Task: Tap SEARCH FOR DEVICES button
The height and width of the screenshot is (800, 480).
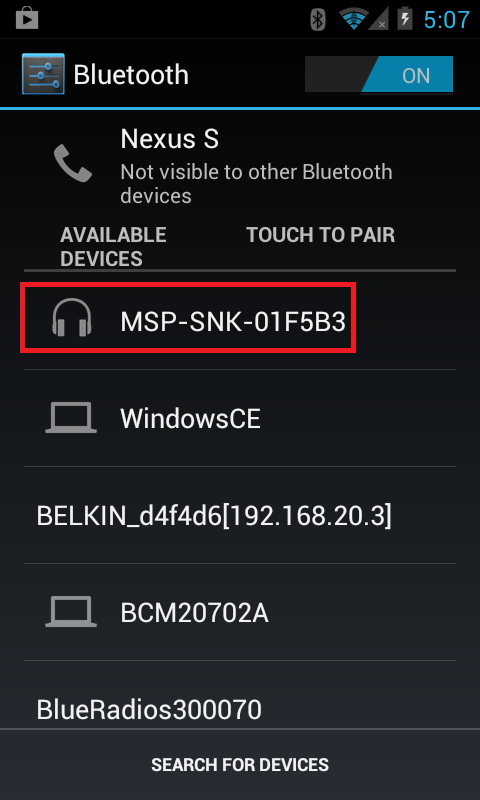Action: 240,764
